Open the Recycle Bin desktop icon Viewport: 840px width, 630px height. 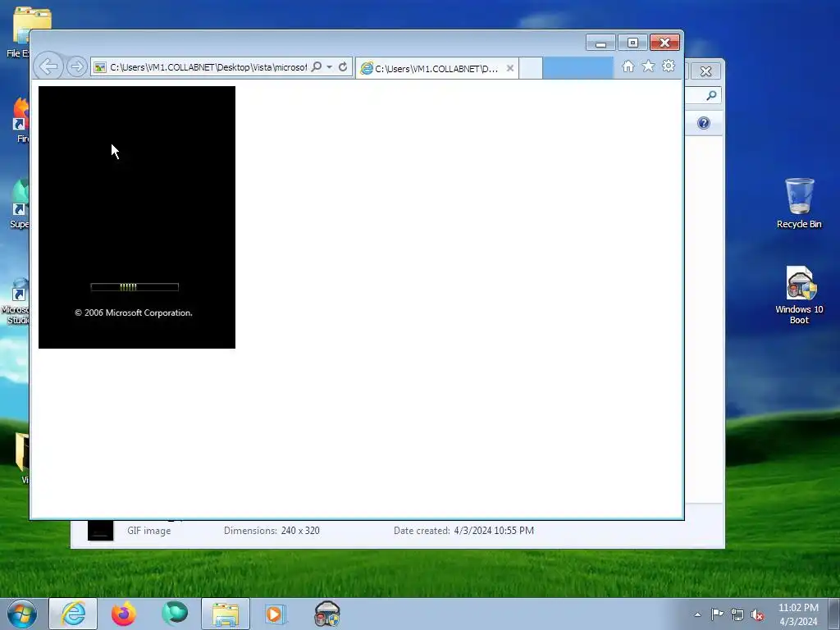point(799,203)
